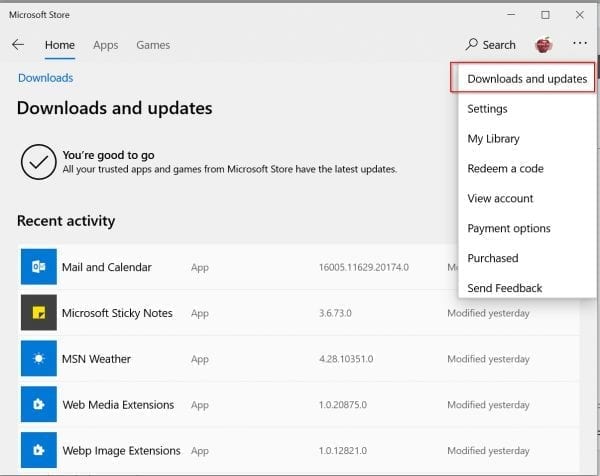
Task: Click the Microsoft Sticky Notes icon
Action: click(39, 313)
